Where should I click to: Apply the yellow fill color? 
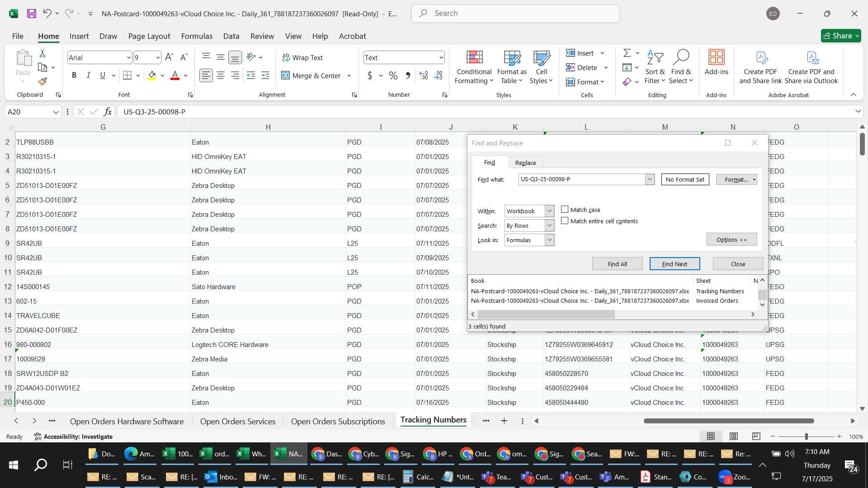152,75
